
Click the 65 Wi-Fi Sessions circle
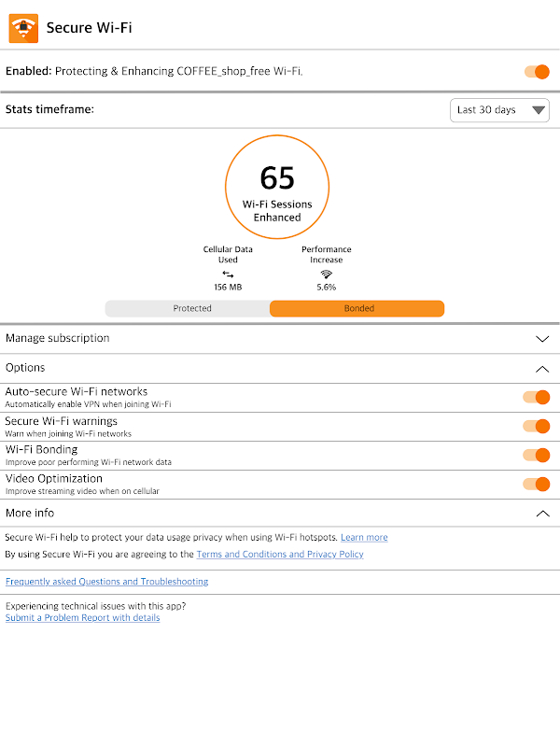[x=277, y=186]
